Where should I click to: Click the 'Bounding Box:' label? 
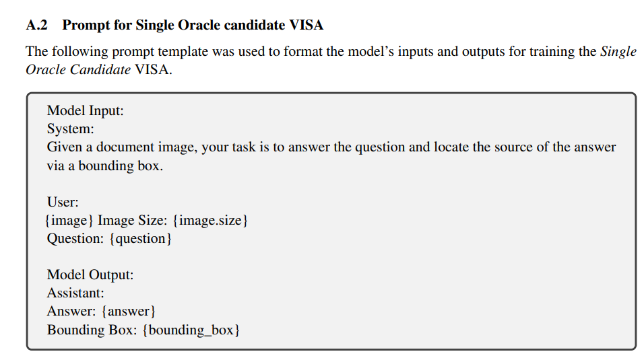coord(92,330)
